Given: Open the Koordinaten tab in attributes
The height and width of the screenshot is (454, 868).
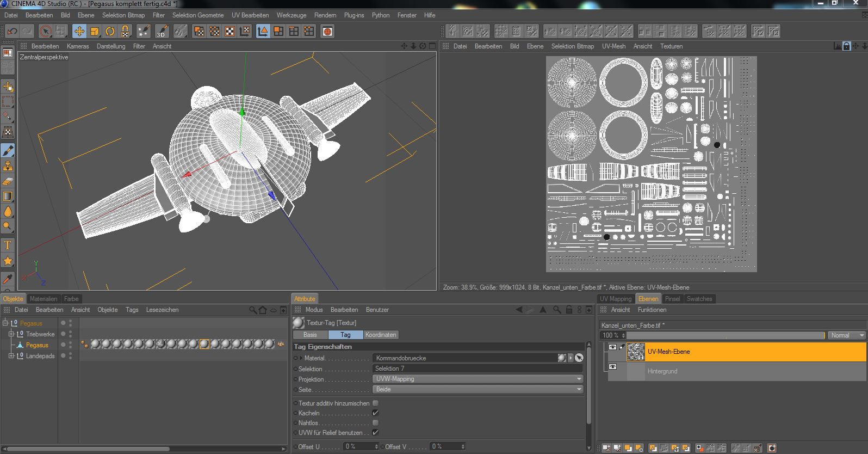Looking at the screenshot, I should (x=381, y=335).
